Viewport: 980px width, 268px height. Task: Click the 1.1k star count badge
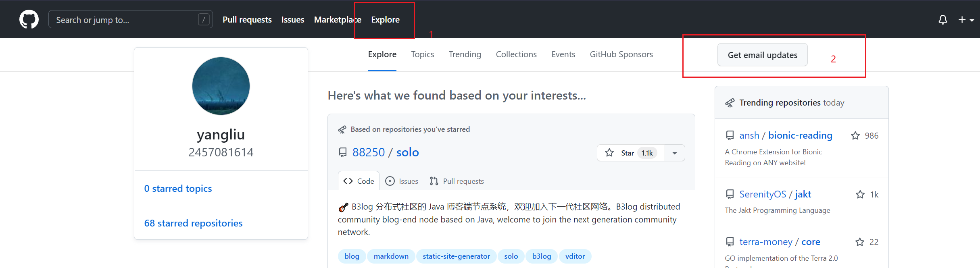coord(647,153)
